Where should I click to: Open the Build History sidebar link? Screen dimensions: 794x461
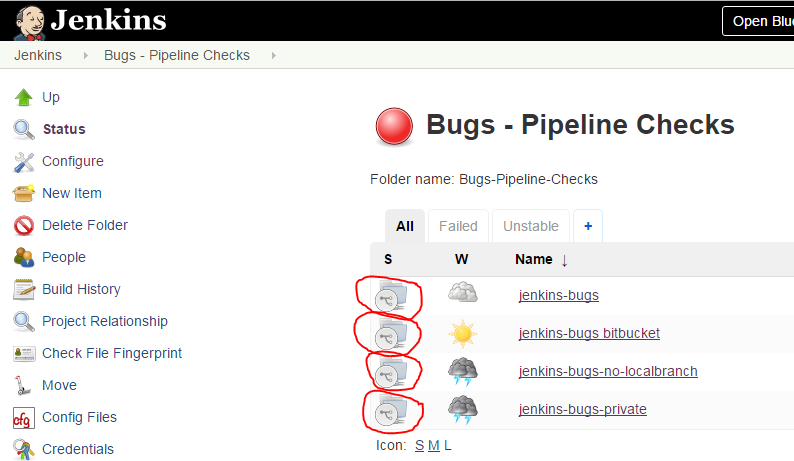click(82, 289)
